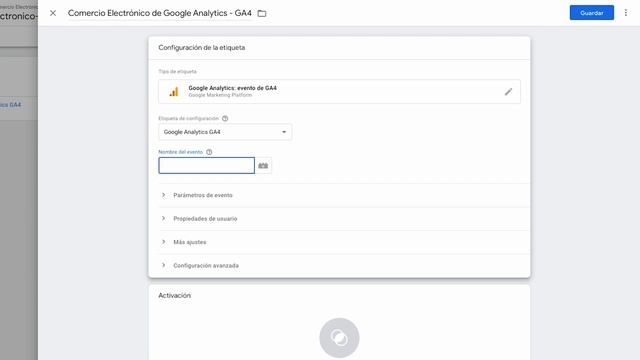Open help for Etiqueta de configuración
Viewport: 640px width, 360px height.
(x=225, y=118)
